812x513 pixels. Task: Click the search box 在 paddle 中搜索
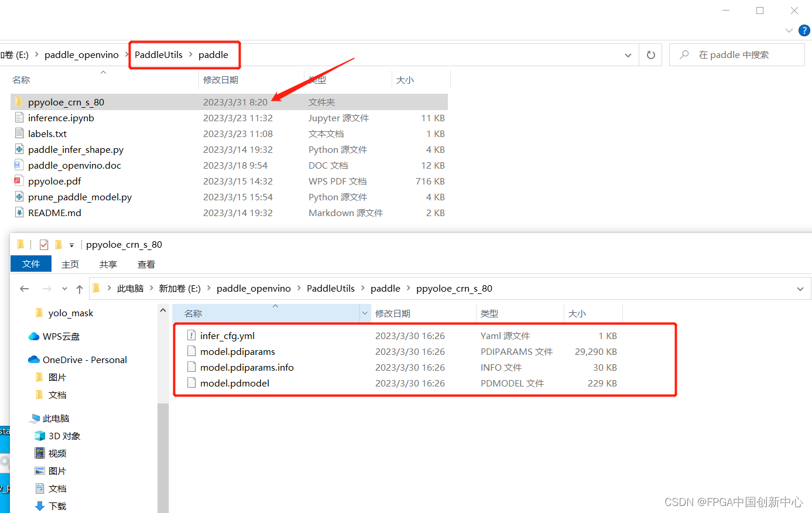tap(736, 54)
